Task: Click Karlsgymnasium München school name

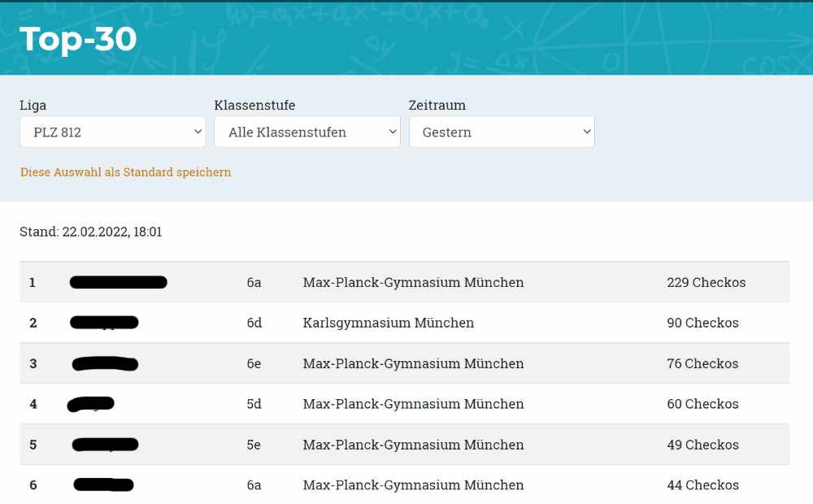Action: tap(388, 323)
